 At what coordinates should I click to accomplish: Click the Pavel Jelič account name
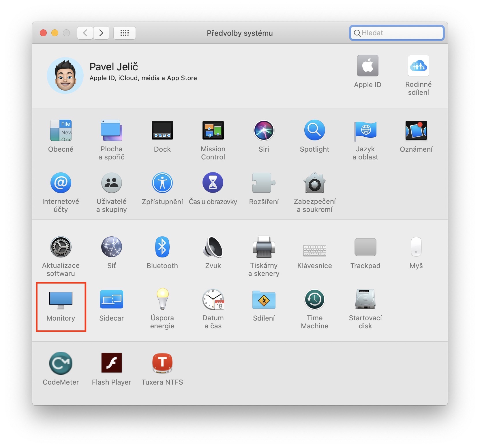(114, 67)
